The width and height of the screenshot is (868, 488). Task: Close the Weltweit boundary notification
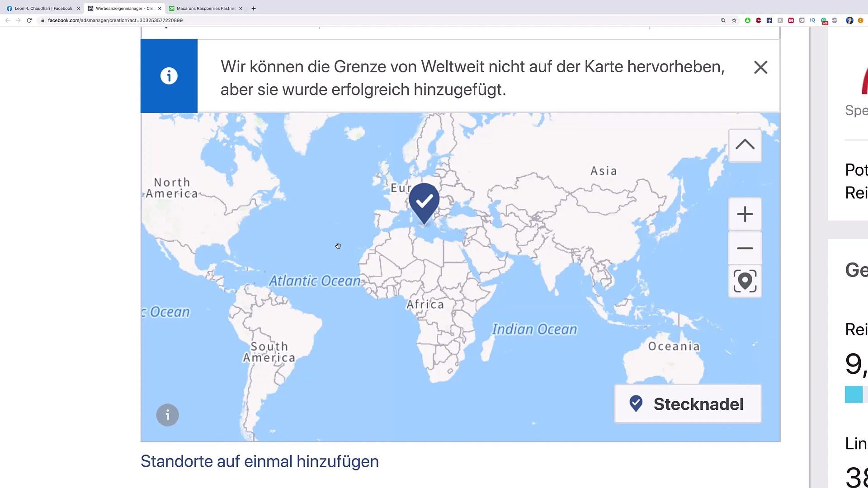point(761,67)
